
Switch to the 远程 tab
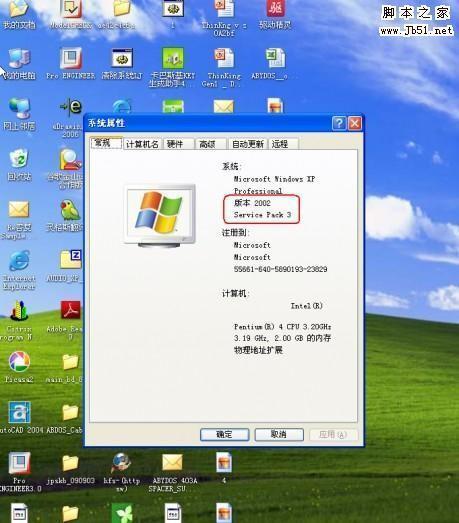pos(283,144)
